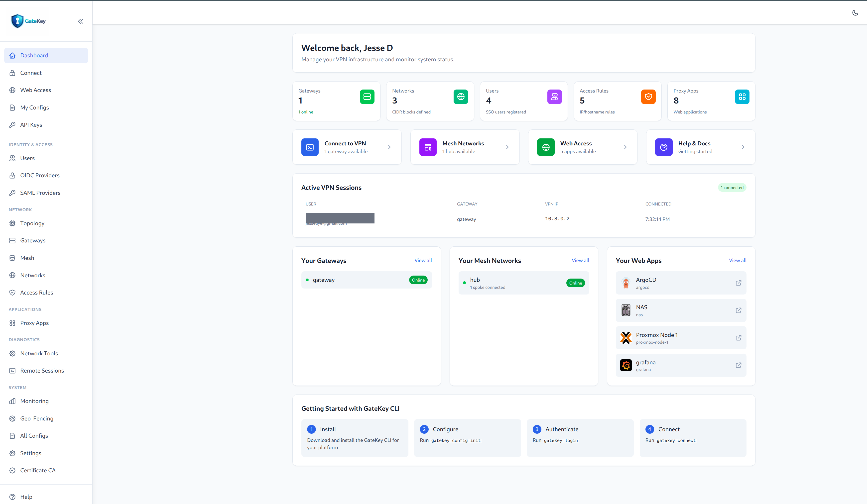Click the cyan Proxy Apps grid icon
The height and width of the screenshot is (504, 867).
point(742,97)
